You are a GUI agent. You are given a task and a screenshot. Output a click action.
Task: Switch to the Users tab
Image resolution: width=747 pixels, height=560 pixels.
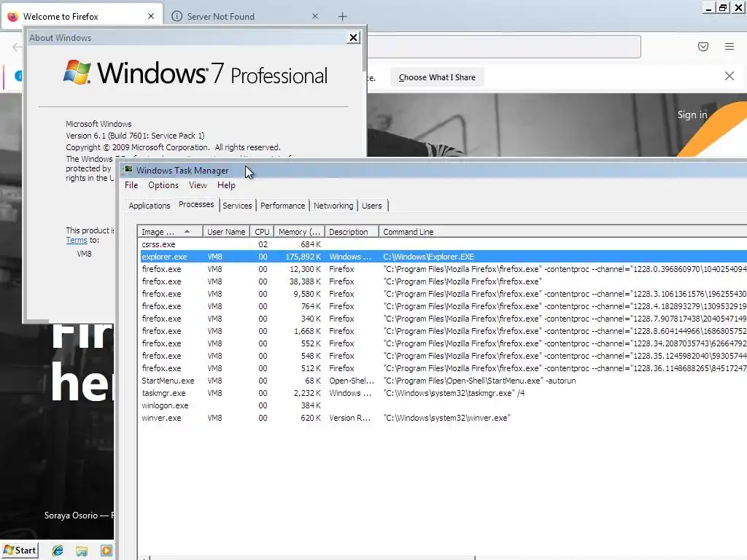[x=371, y=206]
